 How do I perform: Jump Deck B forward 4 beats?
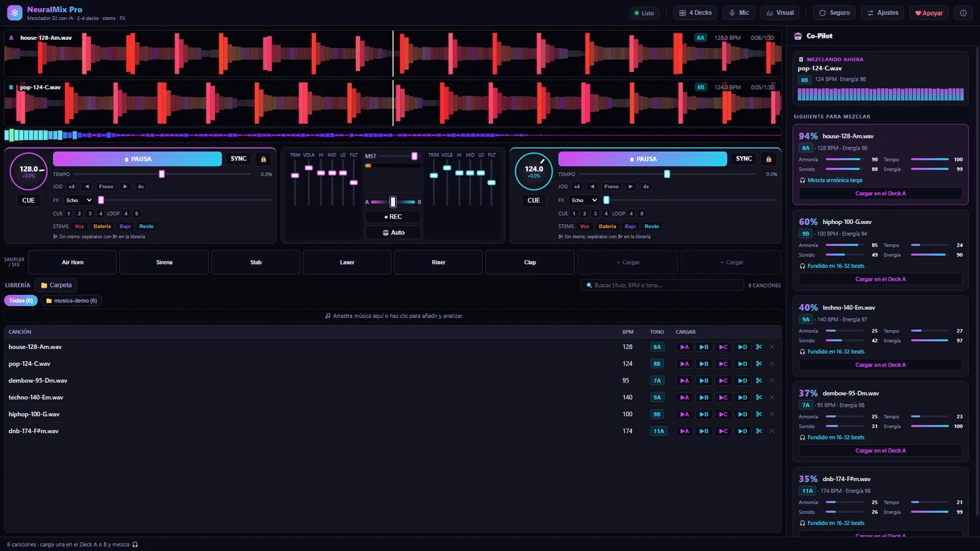point(646,187)
